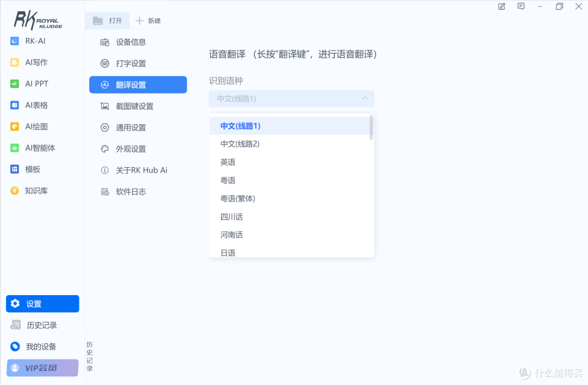Click the 知识库 lightbulb icon
This screenshot has height=385, width=588.
click(14, 191)
